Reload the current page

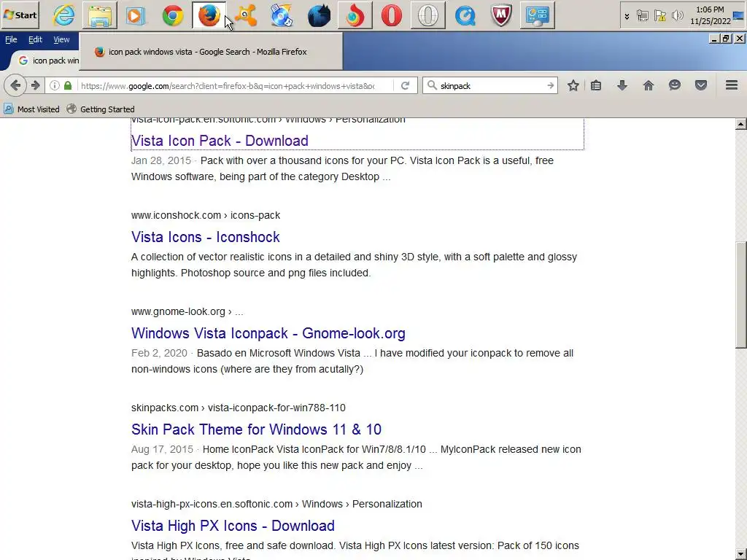pyautogui.click(x=405, y=86)
